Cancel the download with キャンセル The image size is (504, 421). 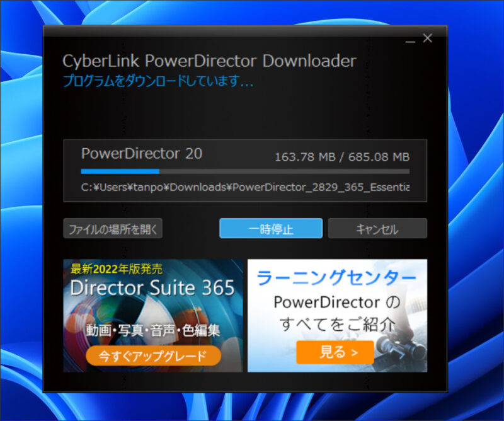tap(377, 229)
